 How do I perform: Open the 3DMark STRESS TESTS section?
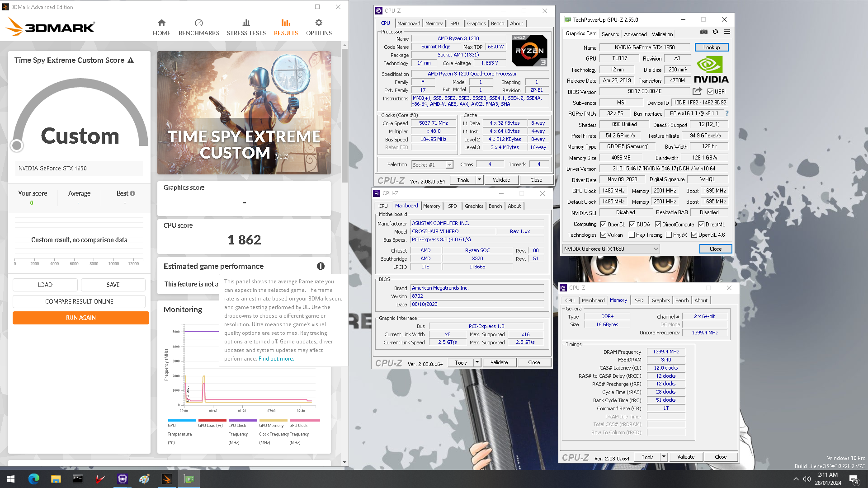tap(246, 28)
